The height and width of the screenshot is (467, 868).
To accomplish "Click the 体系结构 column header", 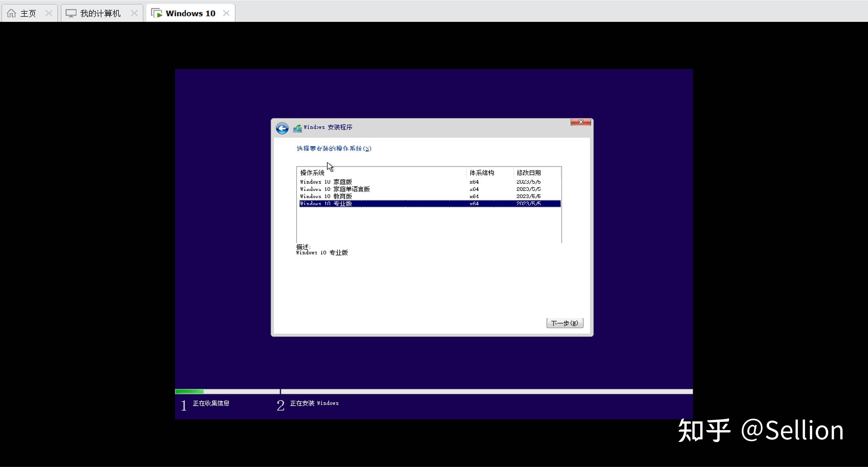I will [482, 172].
